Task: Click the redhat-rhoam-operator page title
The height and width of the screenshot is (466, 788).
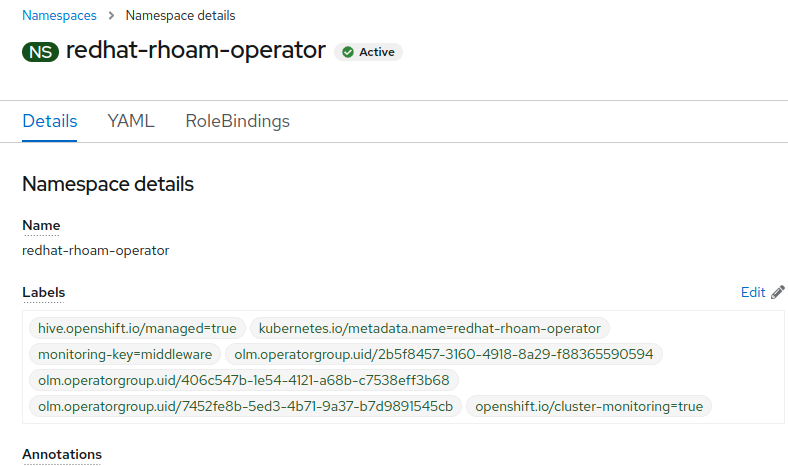Action: (x=196, y=51)
